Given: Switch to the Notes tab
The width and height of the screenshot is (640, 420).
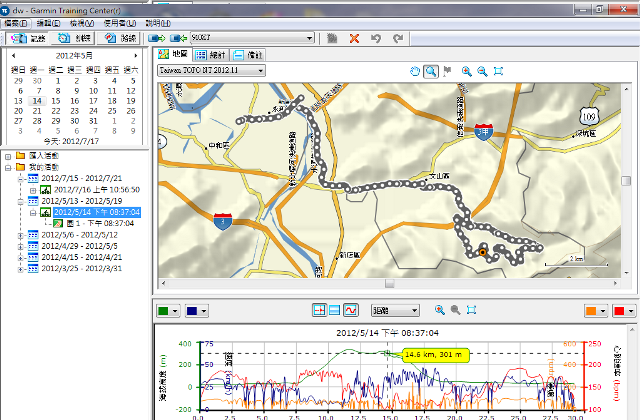Looking at the screenshot, I should coord(248,55).
